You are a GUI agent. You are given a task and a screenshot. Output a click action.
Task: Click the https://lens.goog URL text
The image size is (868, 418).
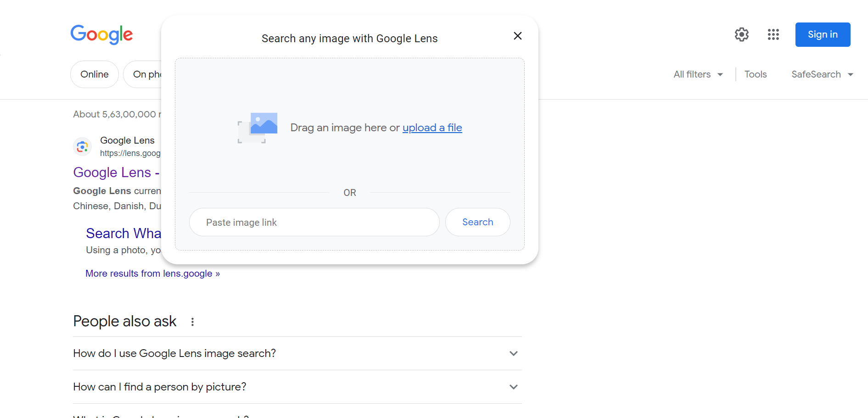click(130, 153)
